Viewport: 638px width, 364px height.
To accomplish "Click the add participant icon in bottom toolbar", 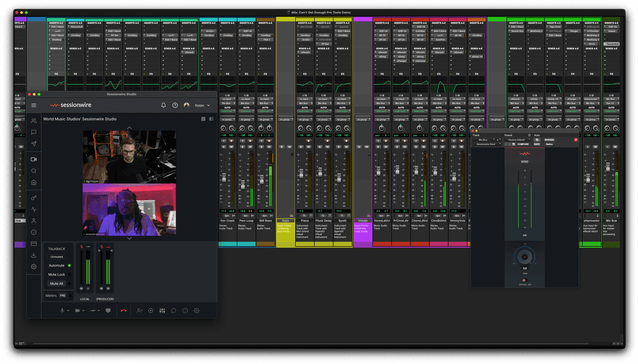I will pyautogui.click(x=139, y=310).
